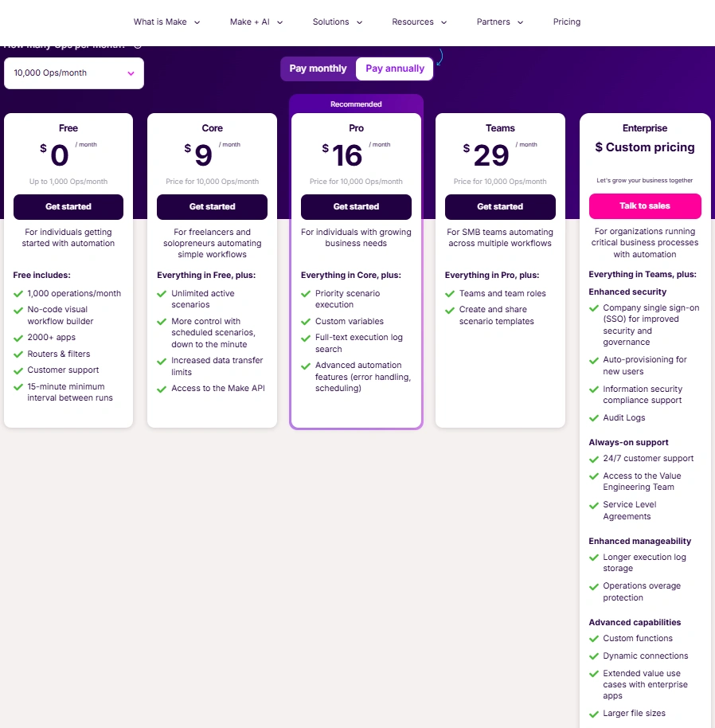This screenshot has height=728, width=715.
Task: Click 'Everything in Teams, plus:' heading
Action: click(x=643, y=274)
